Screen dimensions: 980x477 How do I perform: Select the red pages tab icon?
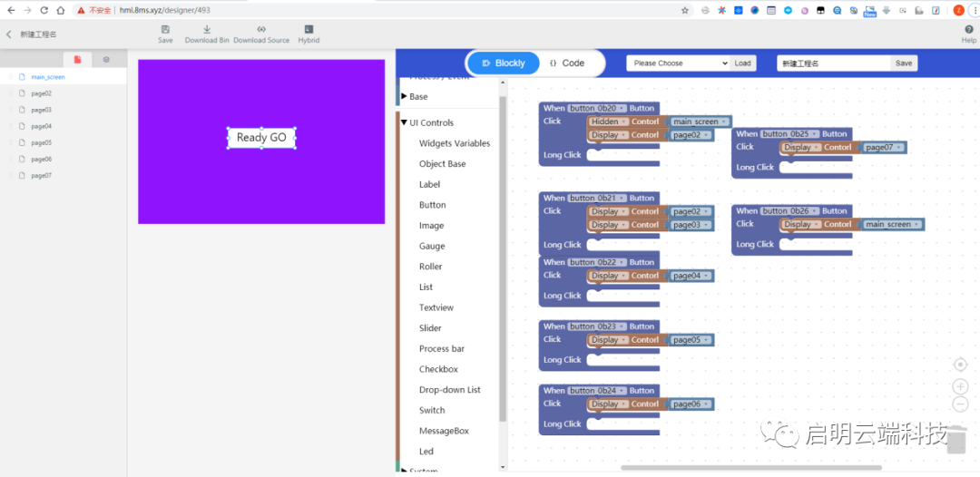coord(77,59)
